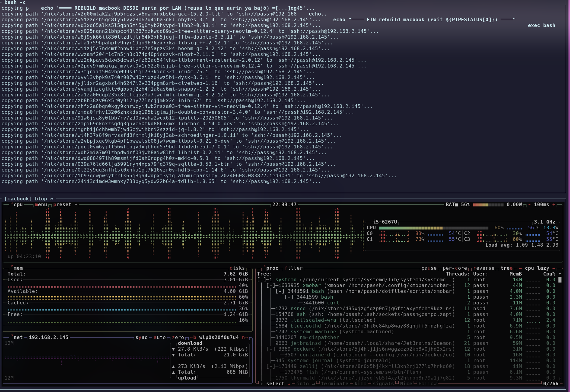Select the bluetoothd process row
This screenshot has height=392, width=570.
[x=406, y=326]
